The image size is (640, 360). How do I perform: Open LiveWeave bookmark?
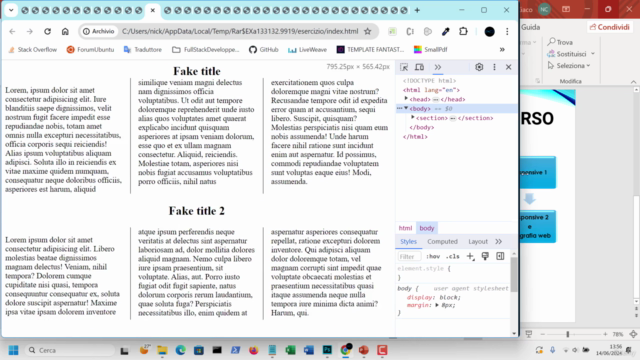tap(307, 49)
